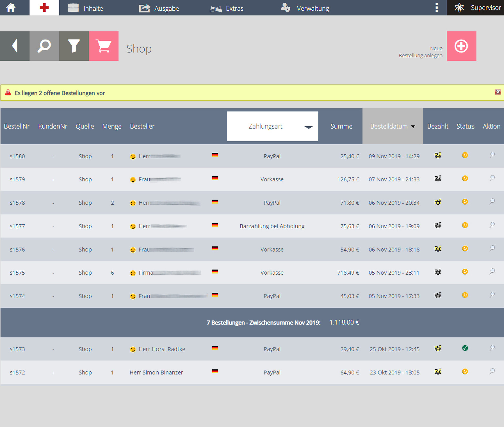
Task: Toggle paid state for order s1577
Action: (438, 225)
